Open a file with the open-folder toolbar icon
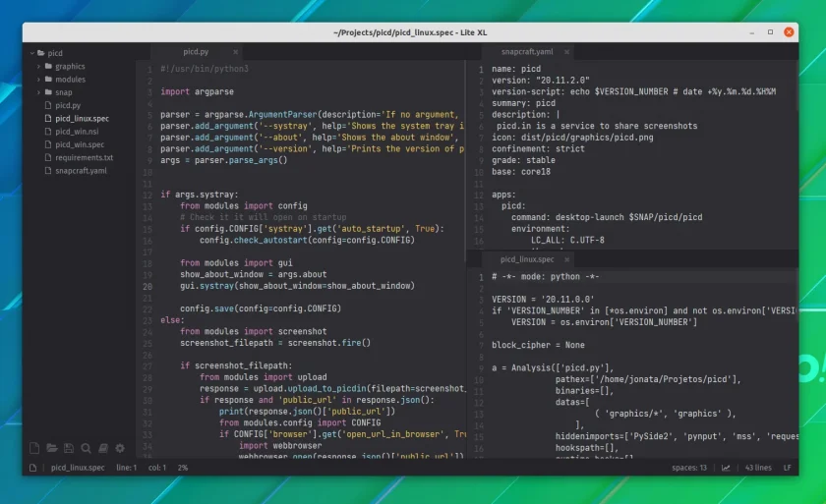Viewport: 826px width, 504px height. click(51, 448)
